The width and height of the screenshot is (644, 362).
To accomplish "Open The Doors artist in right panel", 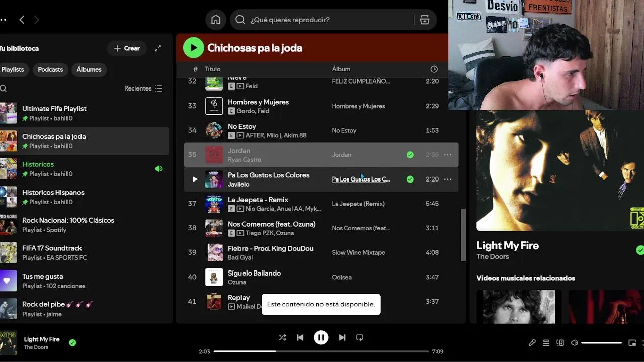I will (x=493, y=257).
